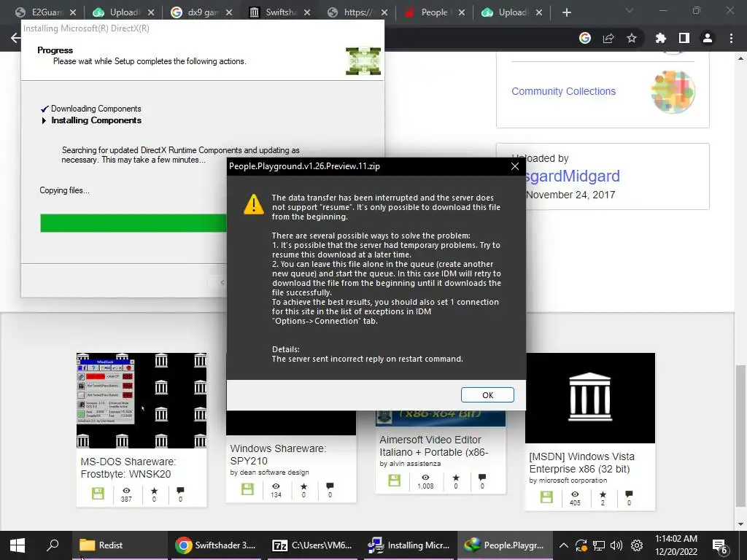The height and width of the screenshot is (560, 747).
Task: Open the MSDN Windows Vista archive thumbnail
Action: point(589,397)
